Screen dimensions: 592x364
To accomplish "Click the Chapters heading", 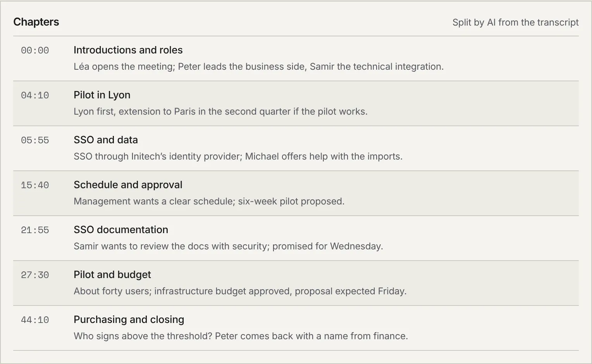I will [36, 22].
